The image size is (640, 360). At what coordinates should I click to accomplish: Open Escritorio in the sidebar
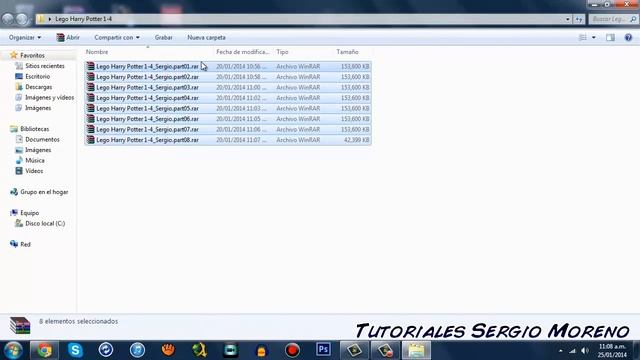pyautogui.click(x=37, y=76)
